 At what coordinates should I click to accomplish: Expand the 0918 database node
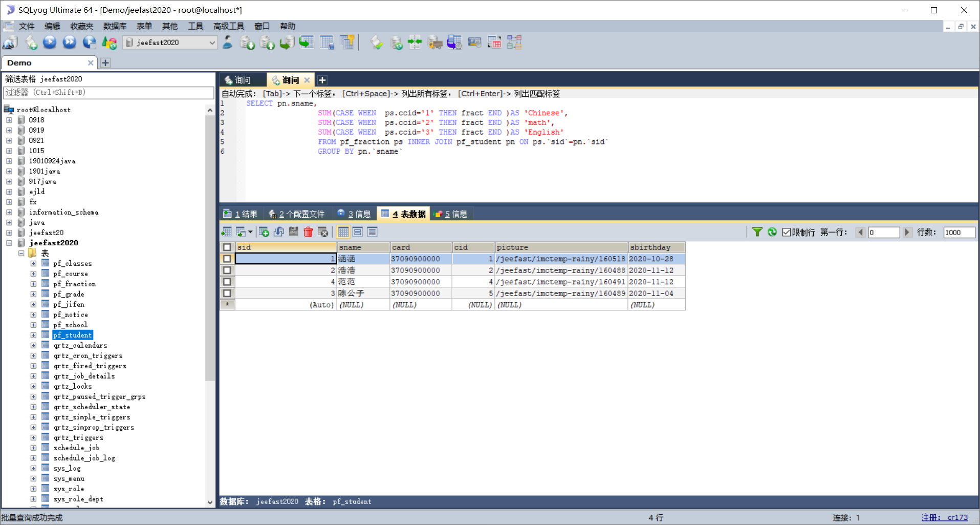(x=9, y=120)
